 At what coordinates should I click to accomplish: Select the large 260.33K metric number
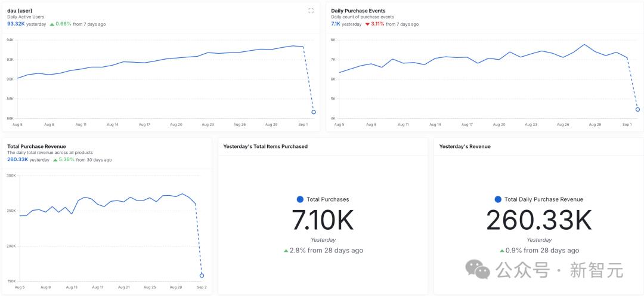pyautogui.click(x=539, y=220)
